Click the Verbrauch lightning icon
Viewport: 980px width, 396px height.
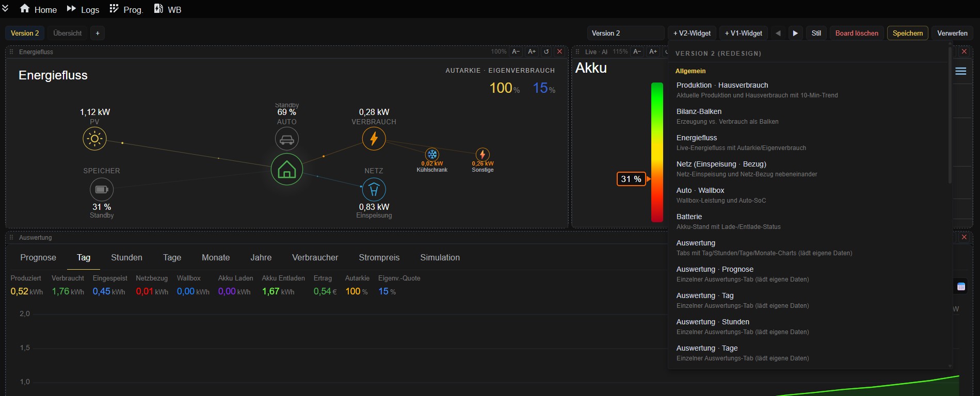click(374, 139)
